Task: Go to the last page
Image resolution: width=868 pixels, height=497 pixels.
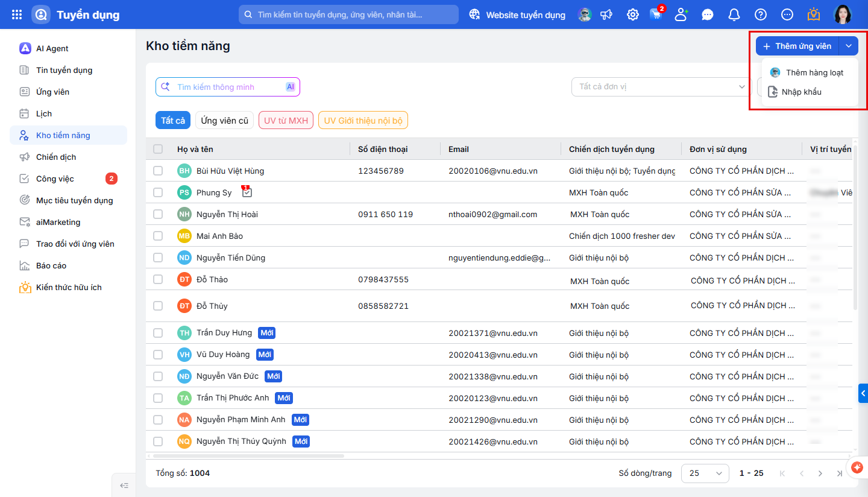Action: pos(840,473)
